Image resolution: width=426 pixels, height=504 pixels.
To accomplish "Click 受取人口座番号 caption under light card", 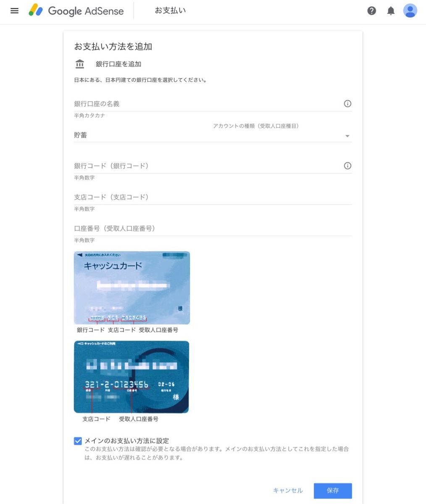I will point(159,330).
